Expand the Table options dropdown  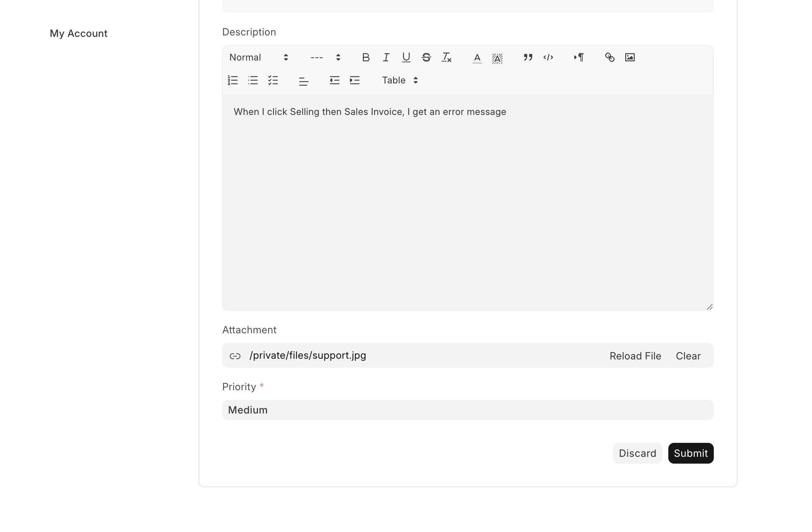[x=400, y=80]
